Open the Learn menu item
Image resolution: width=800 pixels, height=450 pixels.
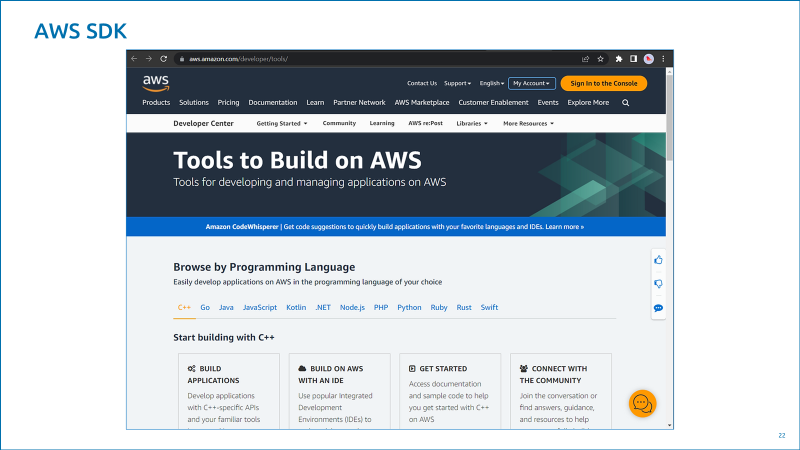tap(315, 103)
